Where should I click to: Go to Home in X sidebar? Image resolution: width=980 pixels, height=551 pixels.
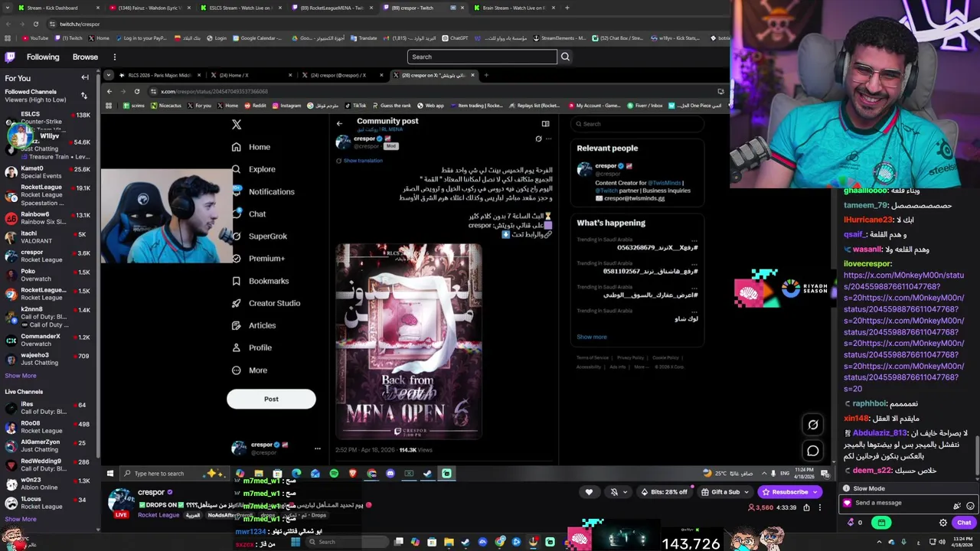(x=251, y=147)
